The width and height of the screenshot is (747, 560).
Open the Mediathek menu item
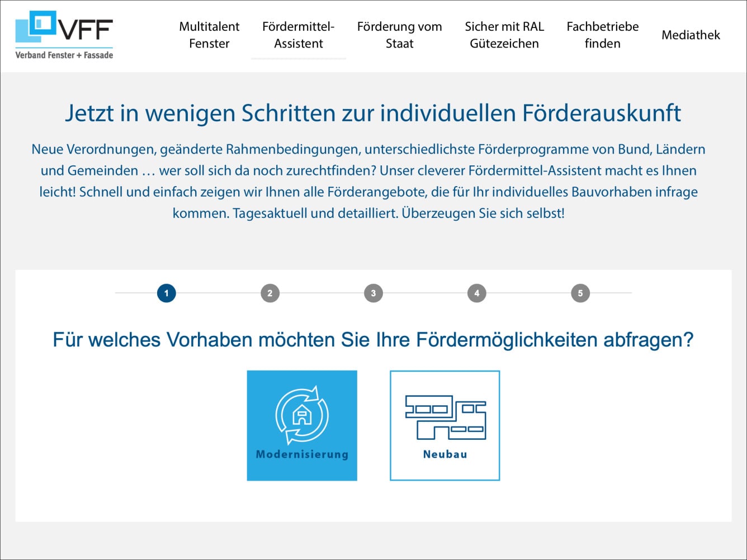pyautogui.click(x=691, y=35)
